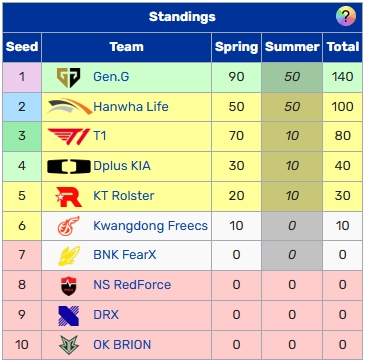Click the Hanwha Life team logo
The width and height of the screenshot is (366, 363).
point(68,107)
